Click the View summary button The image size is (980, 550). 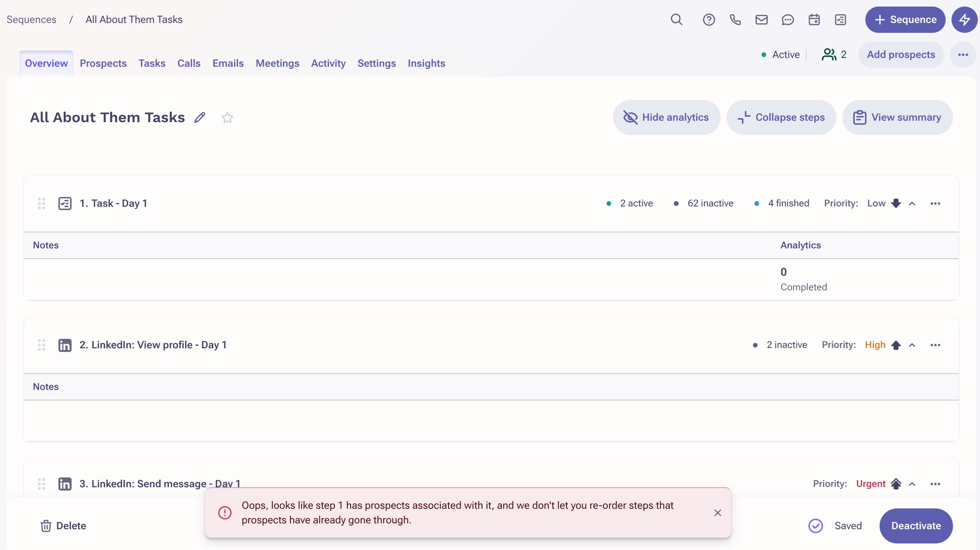pyautogui.click(x=897, y=117)
